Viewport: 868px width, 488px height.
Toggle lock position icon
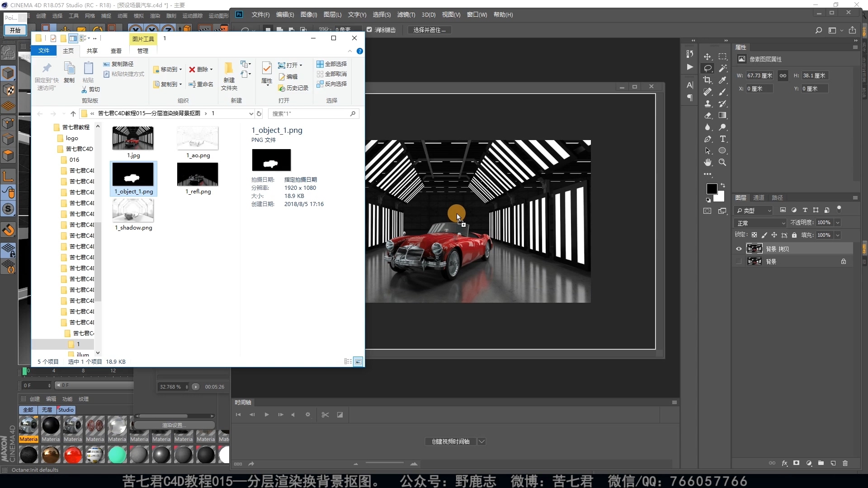(774, 235)
